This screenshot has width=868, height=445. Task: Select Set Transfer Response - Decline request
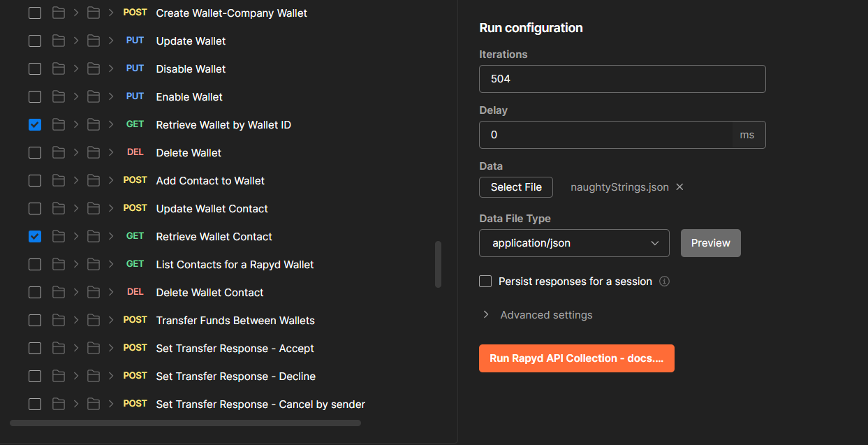coord(235,376)
